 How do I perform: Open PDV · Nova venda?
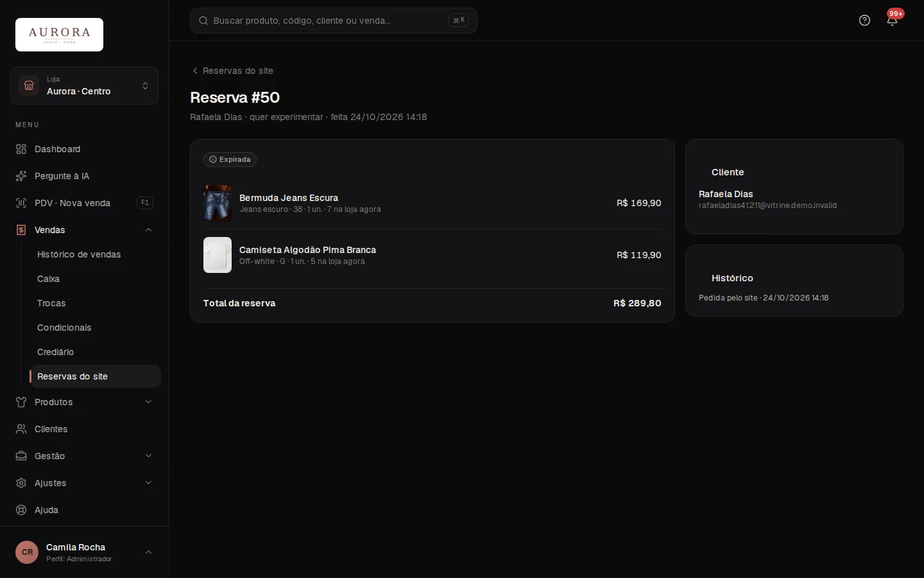(84, 203)
